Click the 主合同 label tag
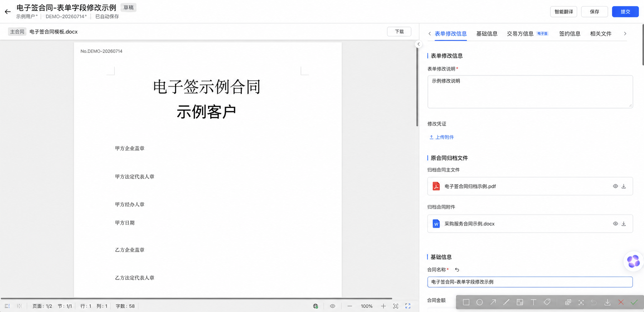 click(x=17, y=32)
